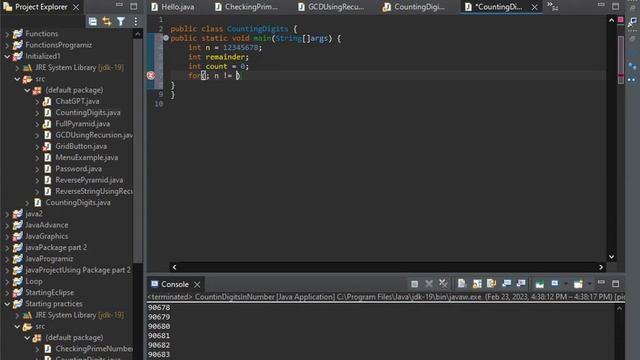Click Collapse All in Project Explorer toolbar
Viewport: 640px width, 360px height.
coord(93,22)
